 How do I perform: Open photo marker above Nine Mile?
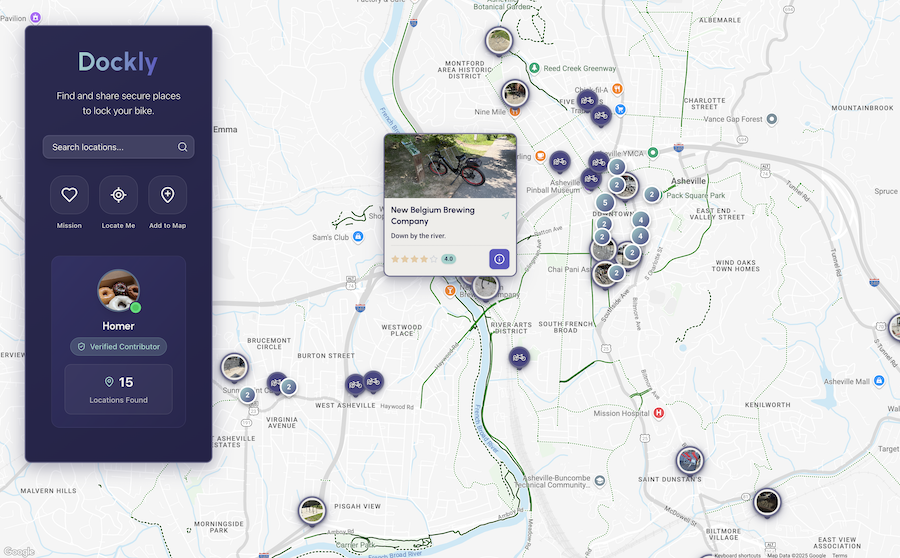(515, 94)
